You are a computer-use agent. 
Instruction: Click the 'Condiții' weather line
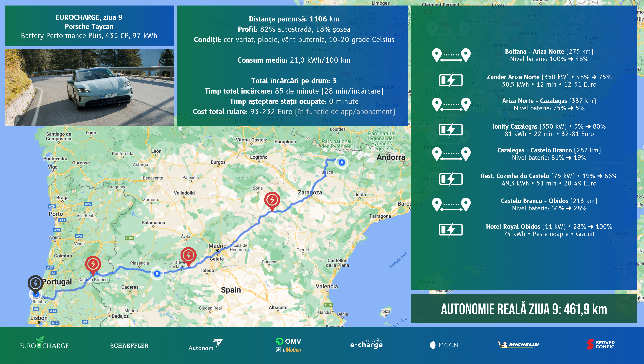click(294, 39)
